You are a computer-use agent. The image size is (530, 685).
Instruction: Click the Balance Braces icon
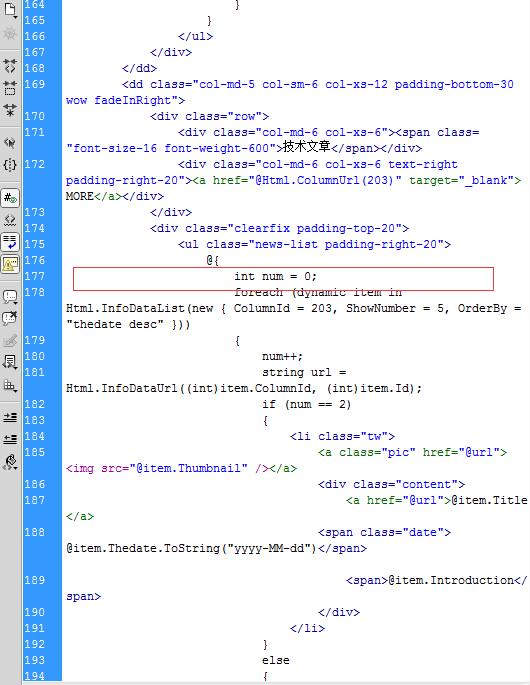pyautogui.click(x=10, y=165)
